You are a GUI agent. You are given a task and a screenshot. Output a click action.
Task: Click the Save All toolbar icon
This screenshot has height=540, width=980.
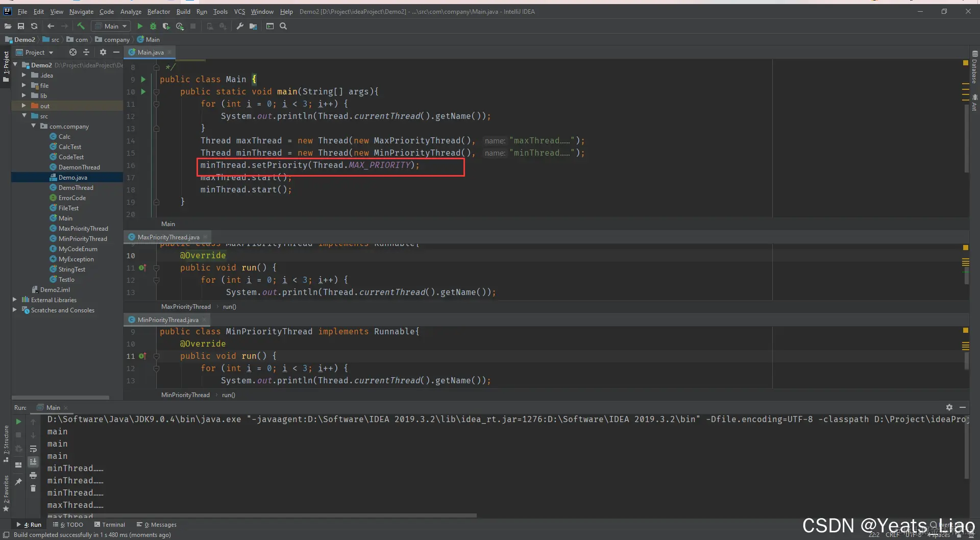pyautogui.click(x=21, y=26)
